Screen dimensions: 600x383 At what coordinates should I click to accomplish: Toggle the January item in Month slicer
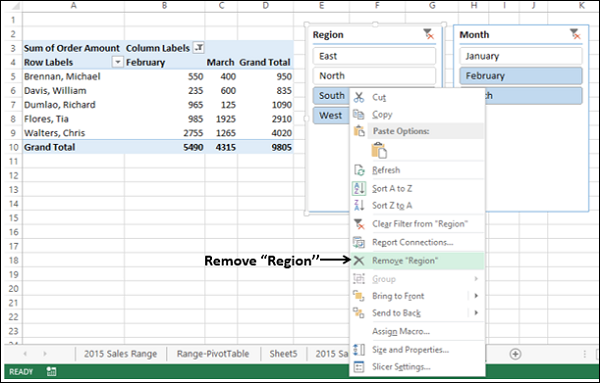pyautogui.click(x=521, y=56)
